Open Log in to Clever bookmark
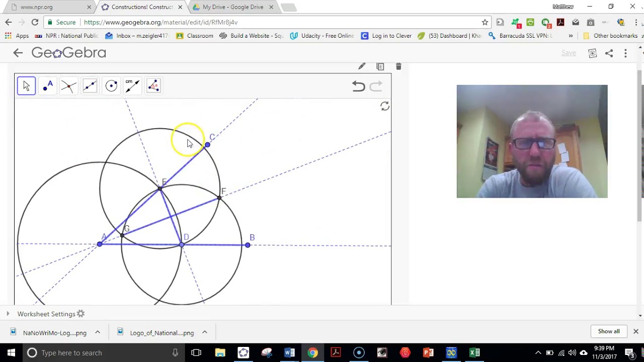The image size is (644, 362). tap(386, 36)
